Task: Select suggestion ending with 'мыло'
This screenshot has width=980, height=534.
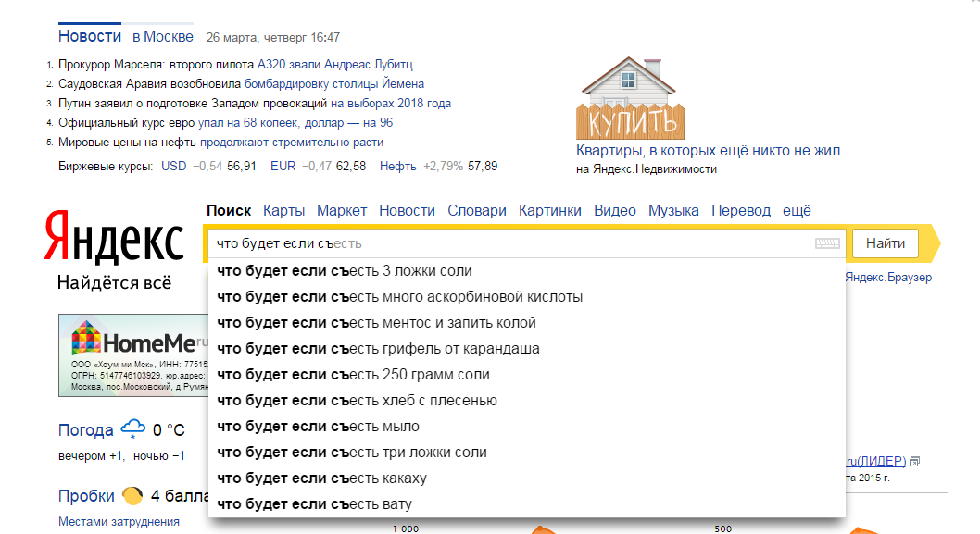Action: tap(527, 427)
